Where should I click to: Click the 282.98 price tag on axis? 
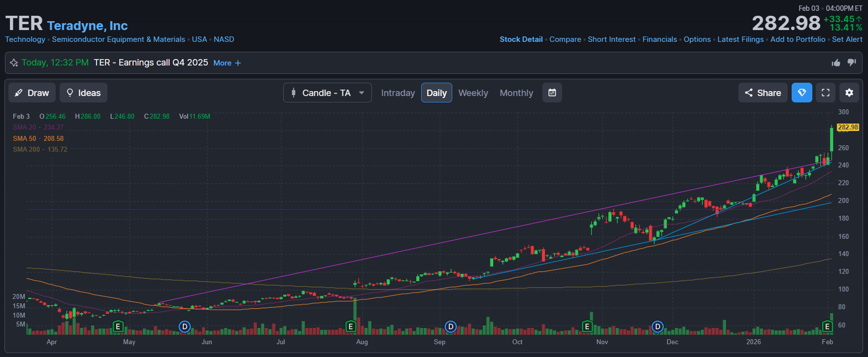pyautogui.click(x=848, y=127)
